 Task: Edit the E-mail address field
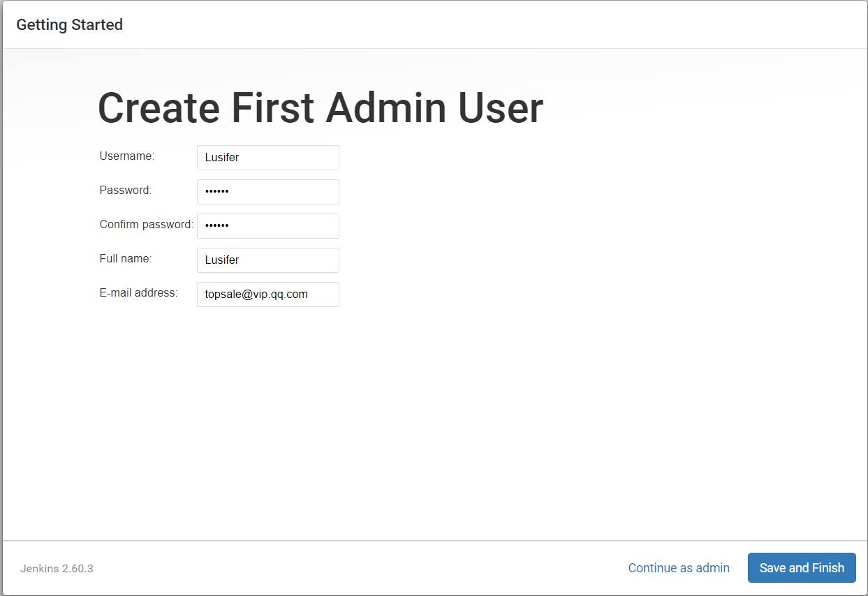[268, 295]
